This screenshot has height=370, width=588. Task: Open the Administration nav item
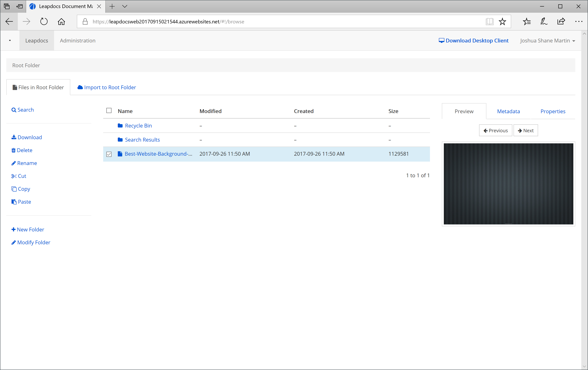tap(78, 41)
